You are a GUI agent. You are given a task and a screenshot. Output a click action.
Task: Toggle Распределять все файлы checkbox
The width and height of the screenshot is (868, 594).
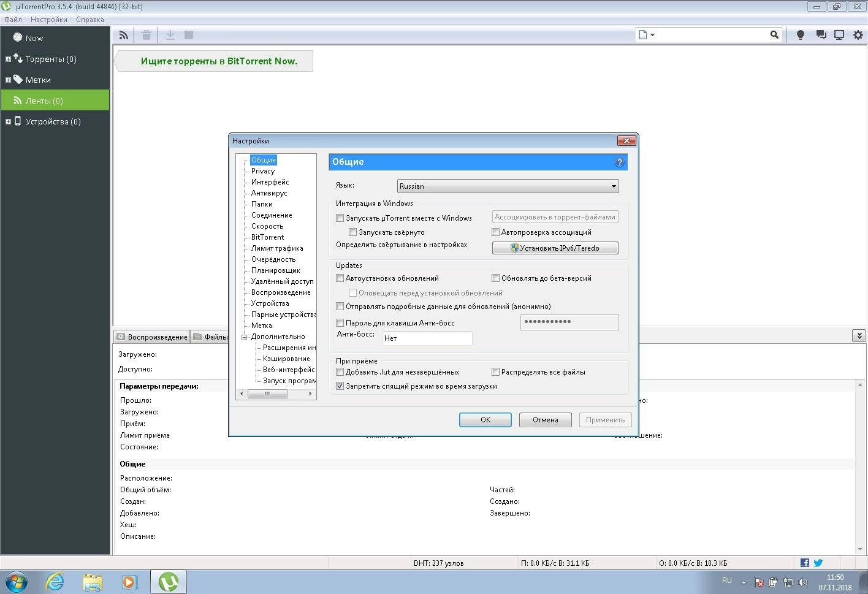(x=495, y=372)
